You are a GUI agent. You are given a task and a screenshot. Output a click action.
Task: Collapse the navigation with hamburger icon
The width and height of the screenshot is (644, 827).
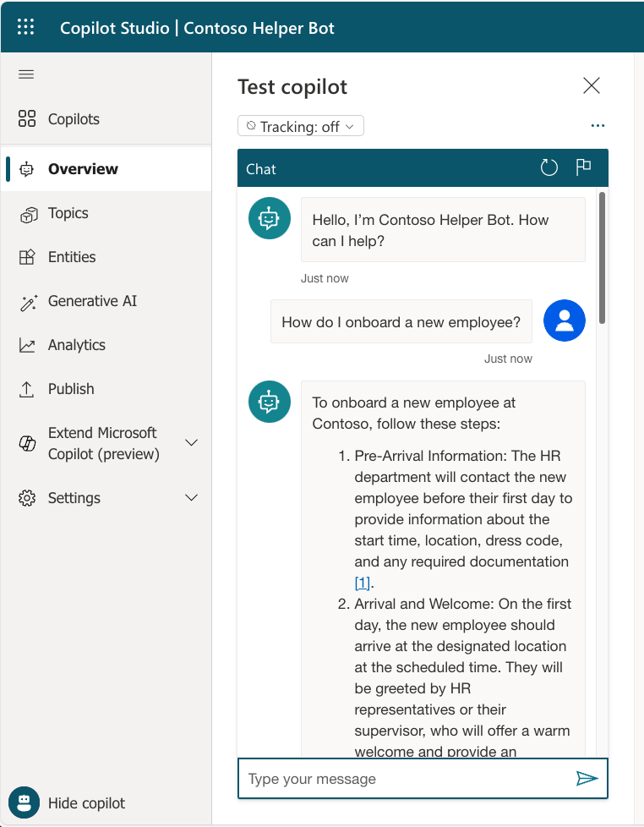pyautogui.click(x=26, y=74)
